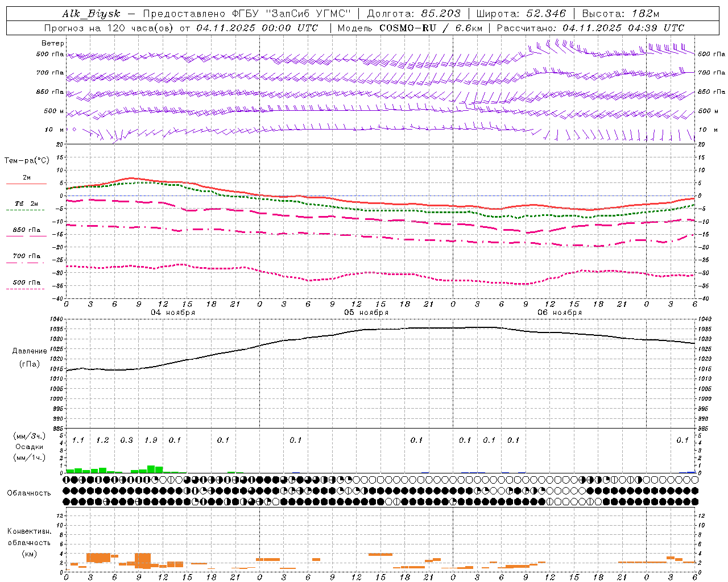
Task: Click the precipitation total "1.2"
Action: tap(102, 440)
